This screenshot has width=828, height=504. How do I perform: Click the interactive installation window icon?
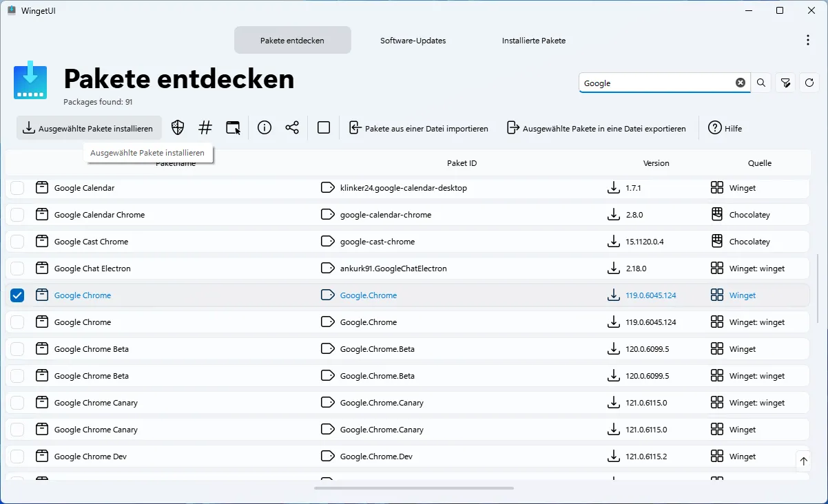tap(234, 127)
